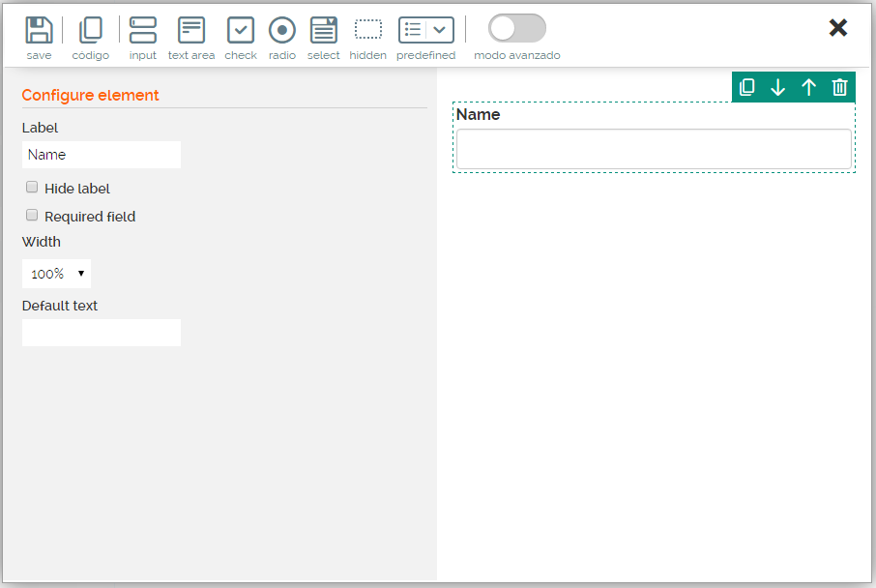Click the save floppy disk icon
This screenshot has height=588, width=876.
(x=39, y=31)
